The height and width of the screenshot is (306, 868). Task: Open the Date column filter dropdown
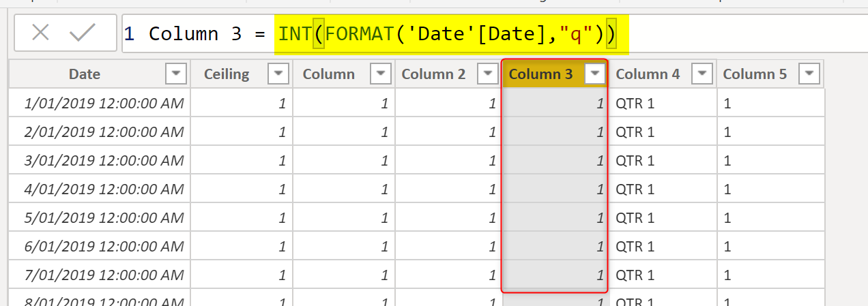pyautogui.click(x=176, y=74)
